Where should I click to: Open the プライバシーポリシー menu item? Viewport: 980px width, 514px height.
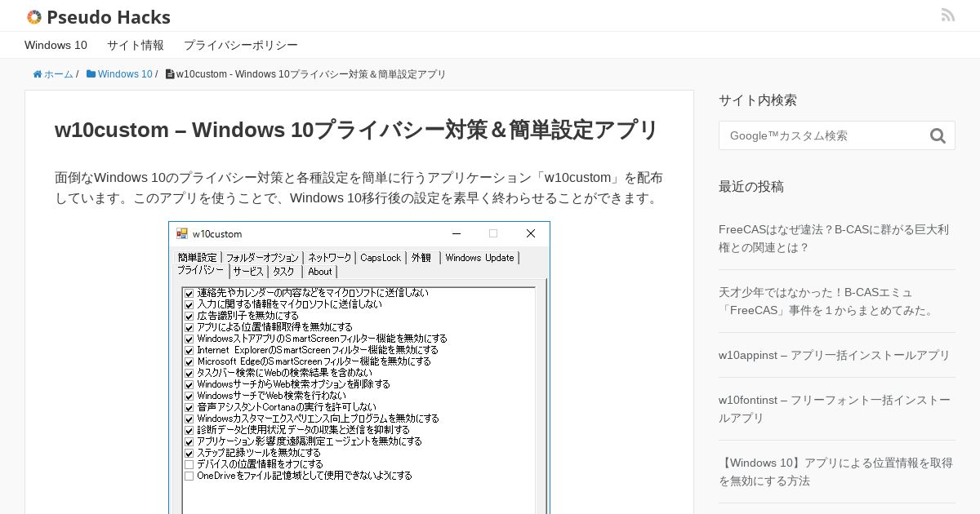point(241,45)
